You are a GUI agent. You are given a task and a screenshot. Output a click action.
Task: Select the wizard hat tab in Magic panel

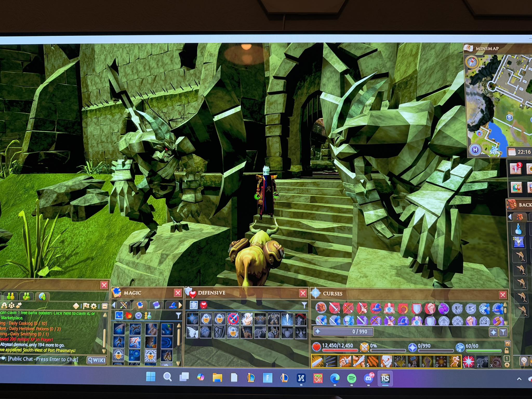172,305
